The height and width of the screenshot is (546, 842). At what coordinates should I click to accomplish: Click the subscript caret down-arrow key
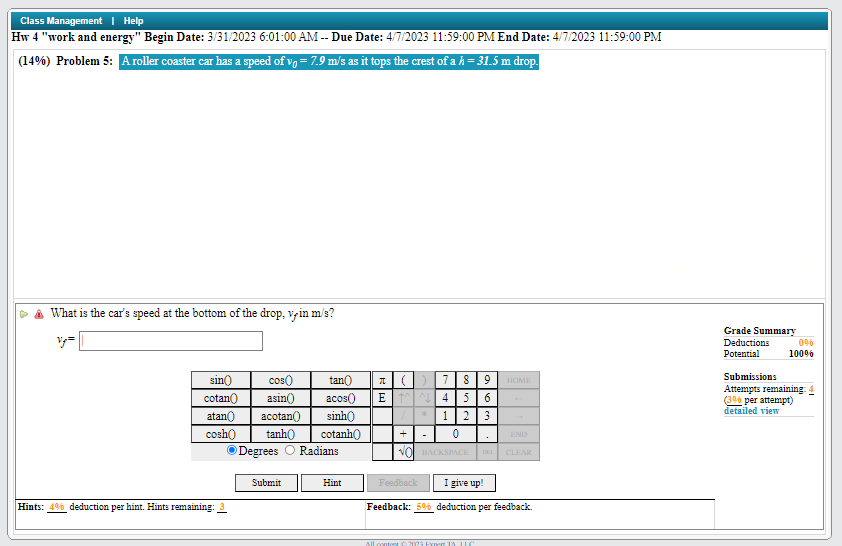pos(424,398)
